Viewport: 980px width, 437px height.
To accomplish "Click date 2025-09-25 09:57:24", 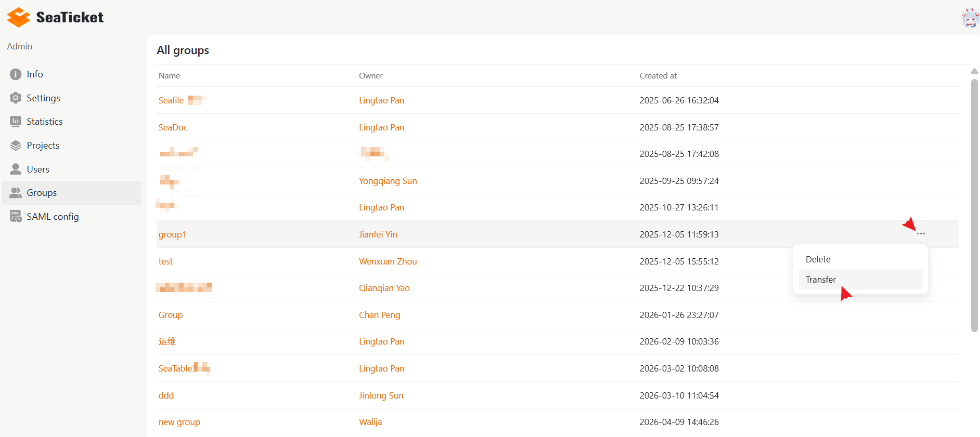I will point(679,181).
